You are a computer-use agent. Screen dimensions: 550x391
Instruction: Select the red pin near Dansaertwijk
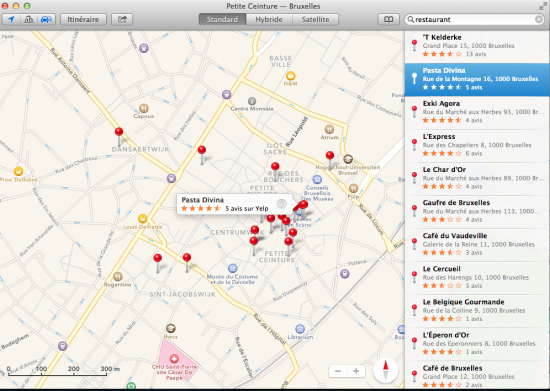[119, 132]
